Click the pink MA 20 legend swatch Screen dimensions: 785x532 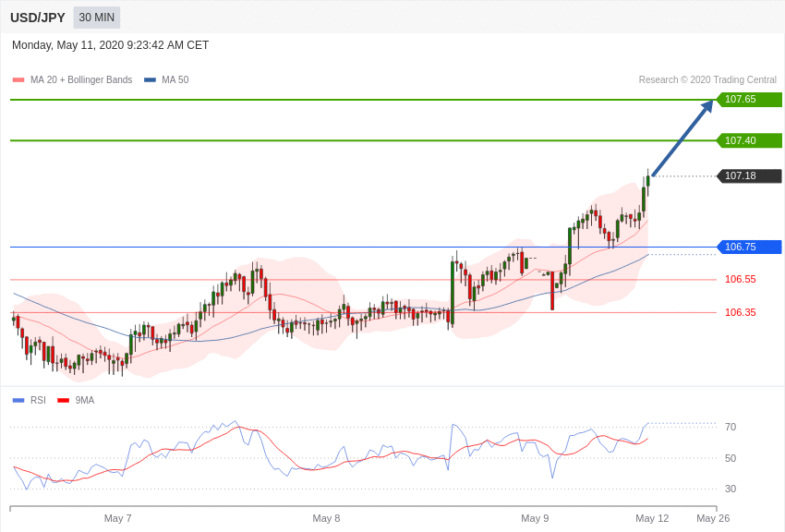point(18,79)
